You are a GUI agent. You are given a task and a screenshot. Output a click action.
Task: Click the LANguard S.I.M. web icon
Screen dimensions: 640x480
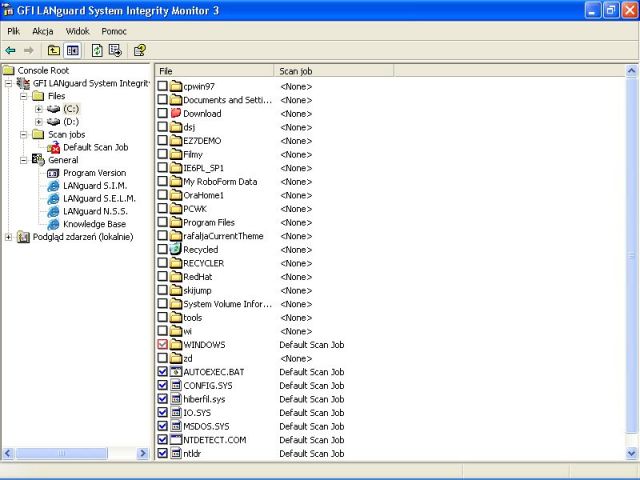[53, 186]
